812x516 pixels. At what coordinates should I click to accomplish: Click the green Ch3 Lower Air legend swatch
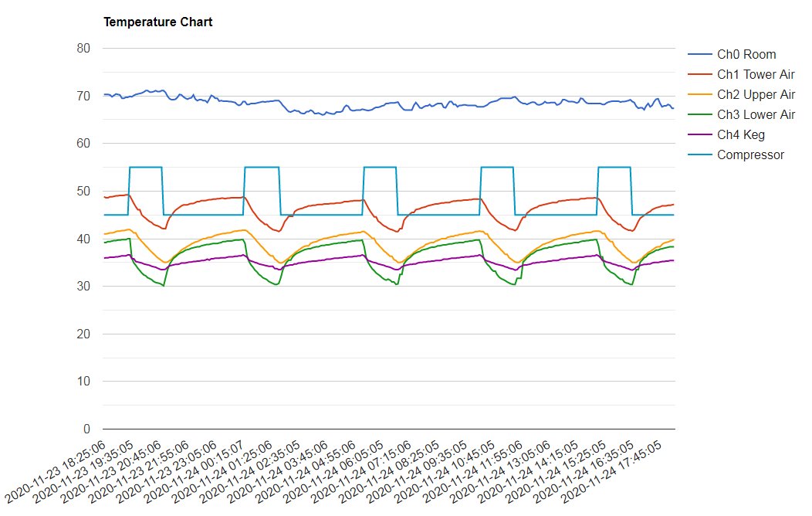click(x=699, y=114)
